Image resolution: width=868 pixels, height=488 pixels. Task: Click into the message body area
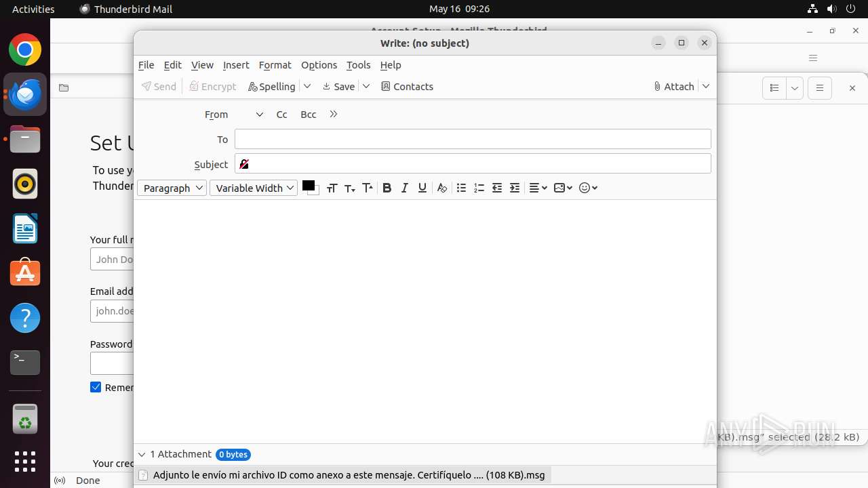click(425, 321)
